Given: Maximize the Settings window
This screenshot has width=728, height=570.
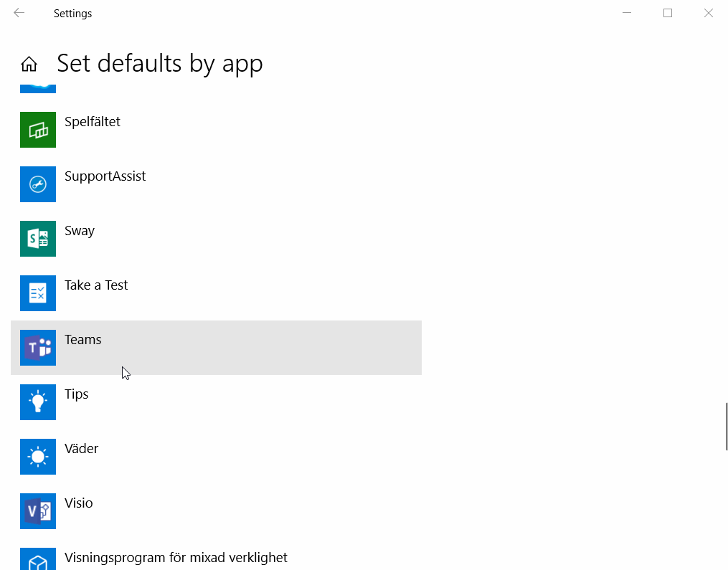Looking at the screenshot, I should (668, 13).
